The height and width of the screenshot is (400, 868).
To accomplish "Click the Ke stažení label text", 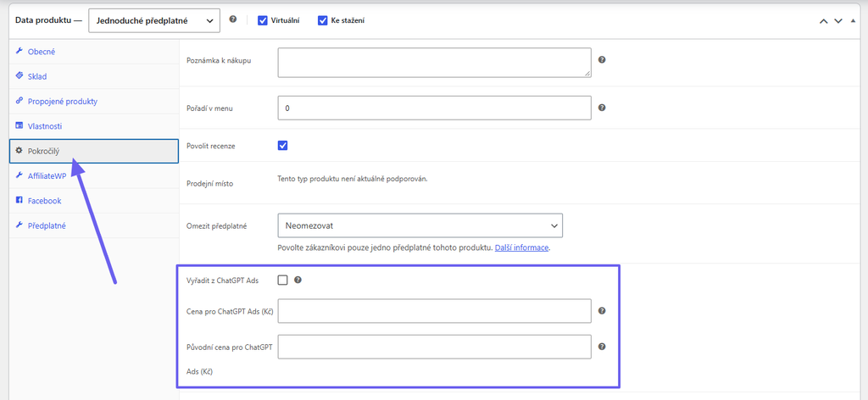I will click(348, 21).
